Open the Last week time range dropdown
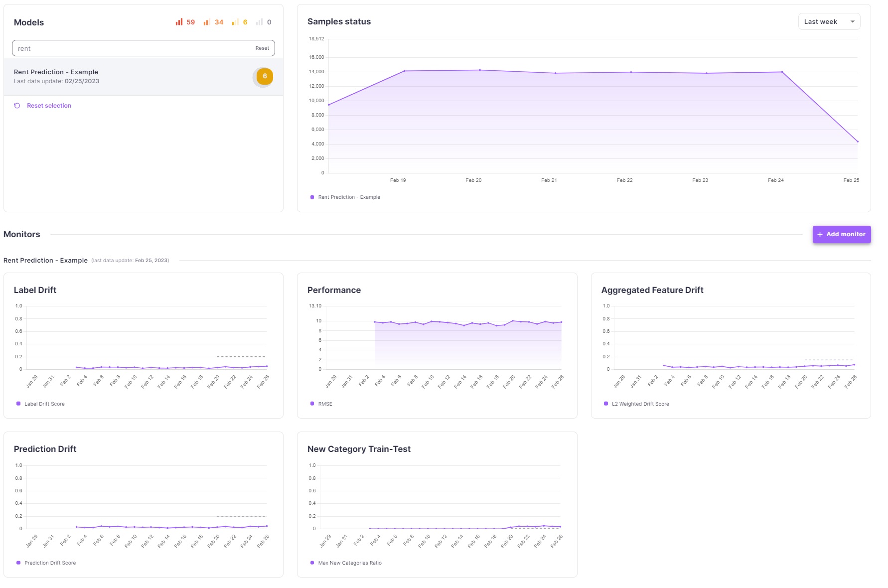This screenshot has width=888, height=588. pyautogui.click(x=829, y=21)
